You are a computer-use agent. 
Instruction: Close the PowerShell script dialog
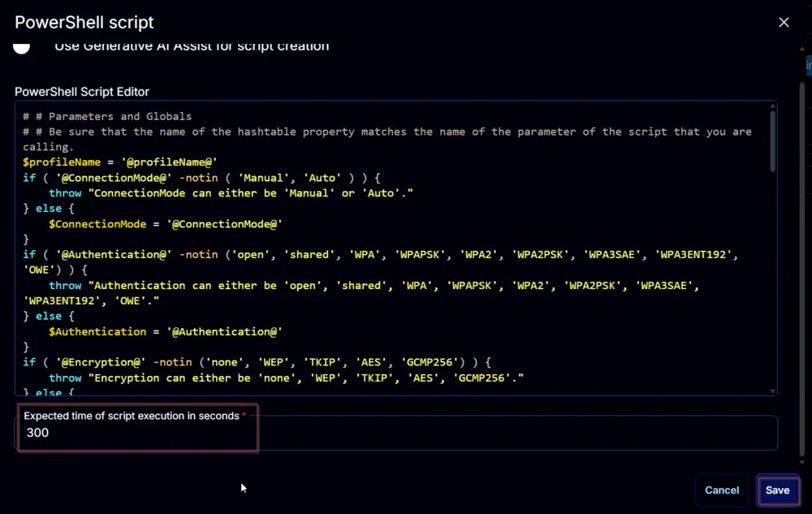(784, 22)
